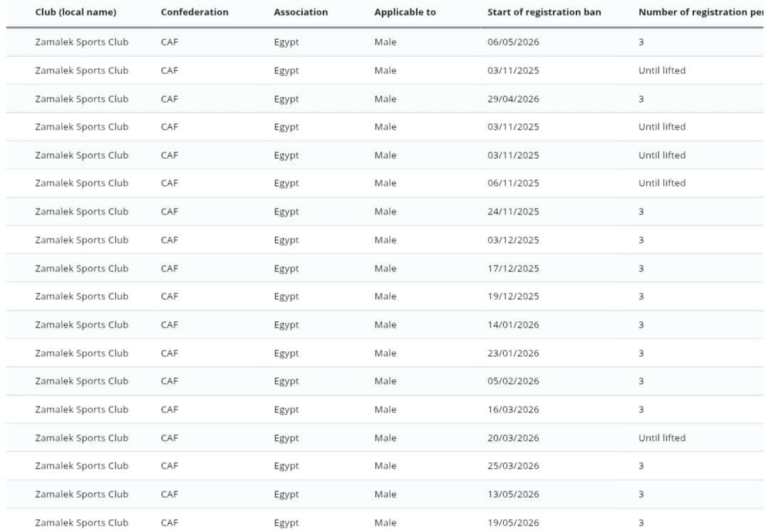
Task: Select the 16/03/2026 ban start date
Action: tap(513, 410)
